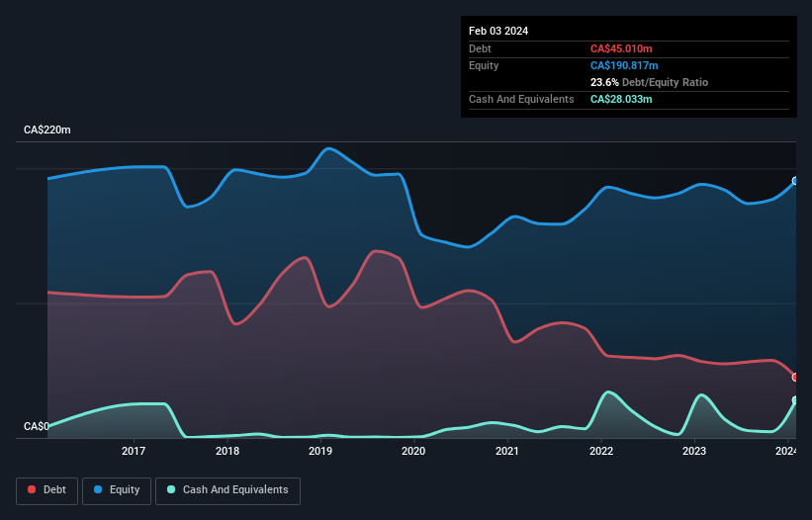Click the Feb 03 2024 tooltip date
The height and width of the screenshot is (520, 812).
[498, 31]
